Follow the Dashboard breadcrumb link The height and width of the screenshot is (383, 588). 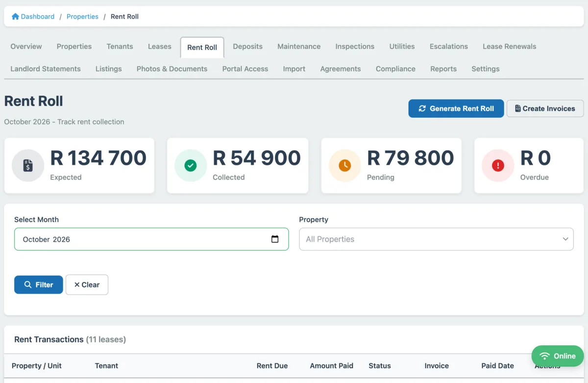tap(33, 16)
